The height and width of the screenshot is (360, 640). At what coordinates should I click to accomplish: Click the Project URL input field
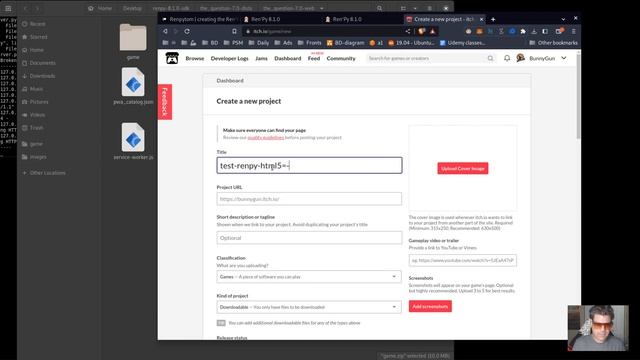[x=309, y=199]
